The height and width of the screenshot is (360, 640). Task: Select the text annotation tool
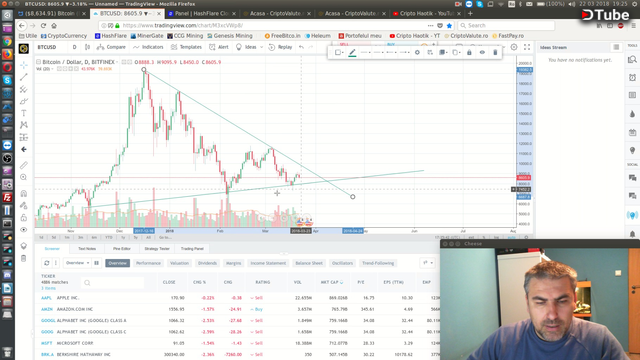(24, 113)
